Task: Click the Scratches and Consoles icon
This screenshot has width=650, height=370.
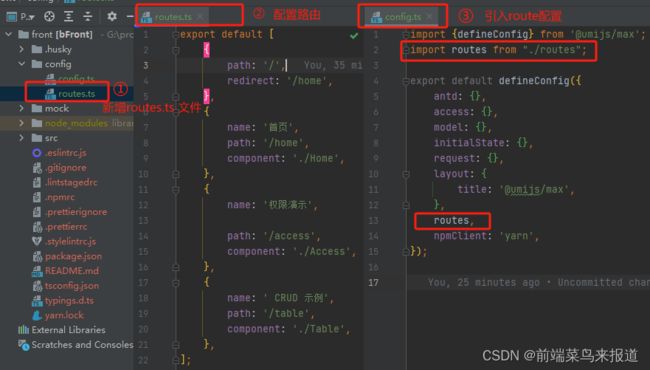Action: [x=24, y=345]
